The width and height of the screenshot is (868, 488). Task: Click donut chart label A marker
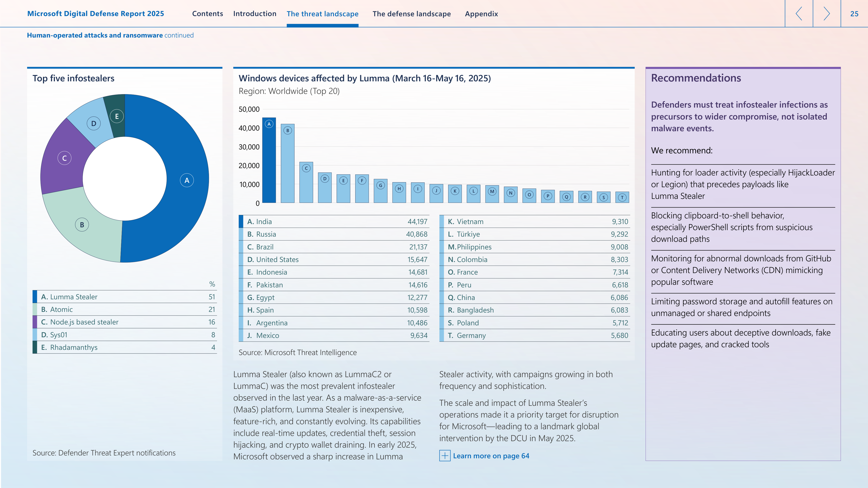point(187,180)
